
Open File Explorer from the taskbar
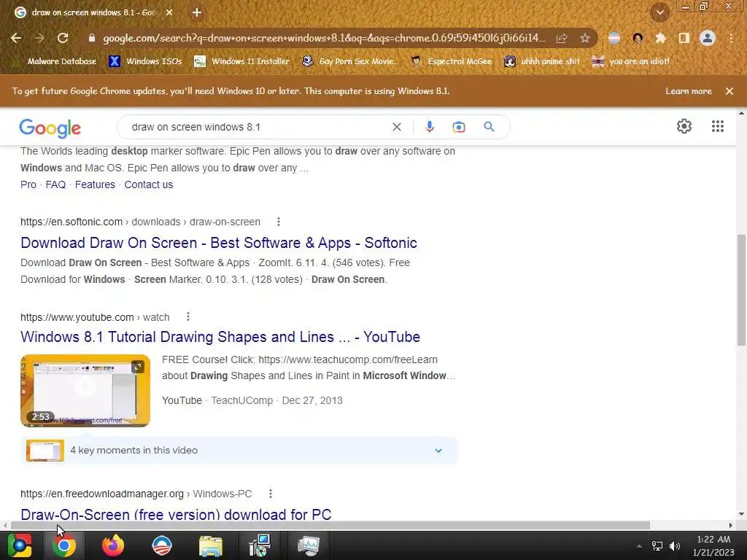211,545
